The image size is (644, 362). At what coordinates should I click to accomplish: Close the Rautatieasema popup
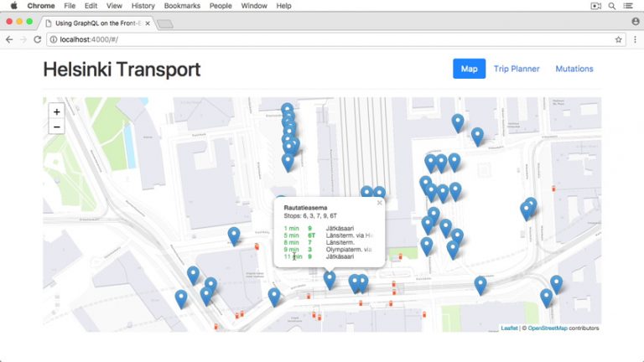pos(380,203)
